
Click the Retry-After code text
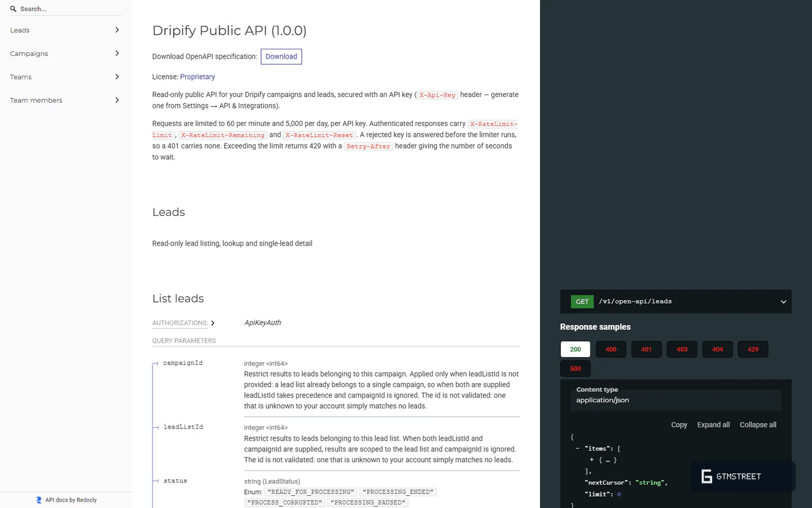[x=368, y=146]
